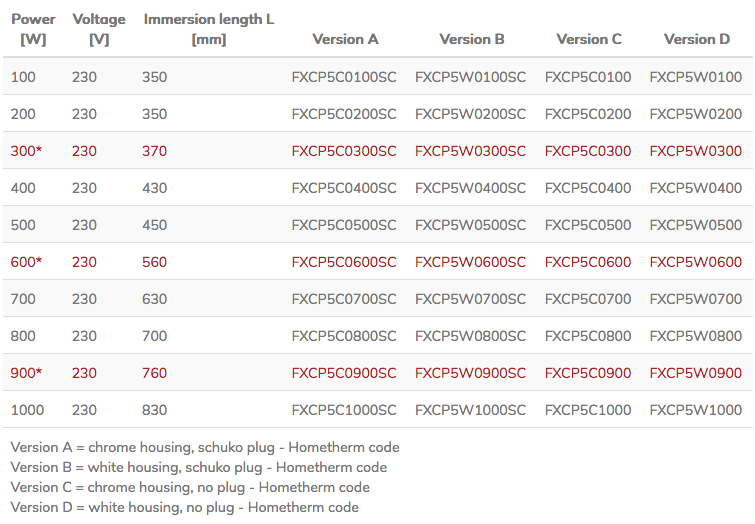Click the Version D column header
755x524 pixels.
697,40
